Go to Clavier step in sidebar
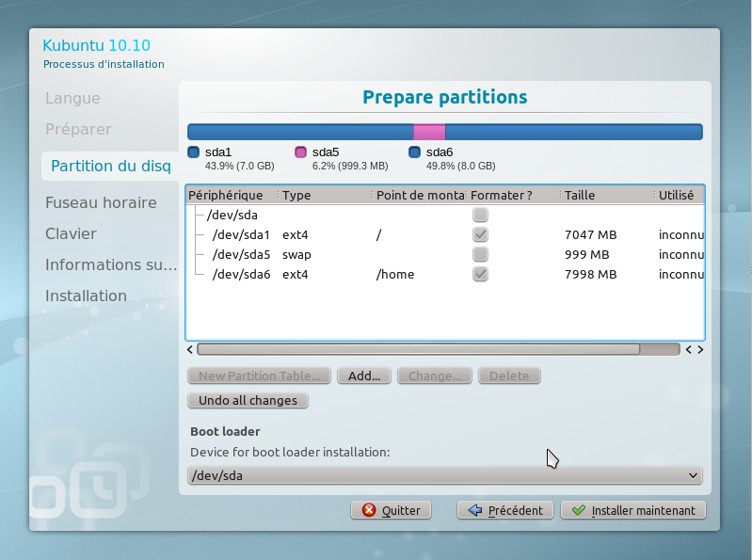The width and height of the screenshot is (752, 560). tap(71, 234)
